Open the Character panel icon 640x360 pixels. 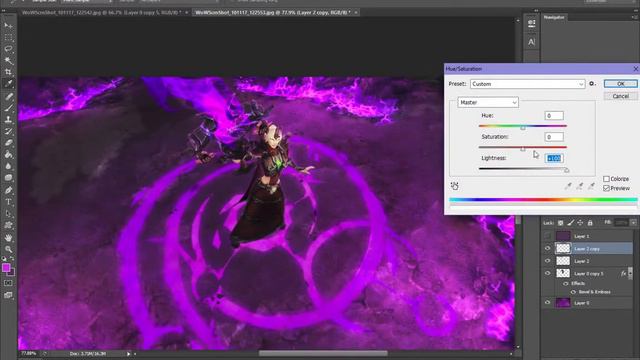[x=531, y=42]
